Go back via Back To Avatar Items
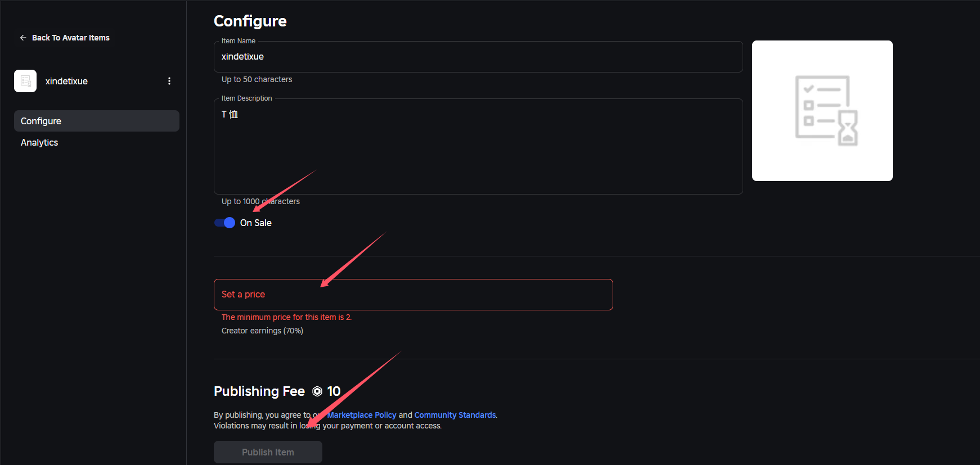The image size is (980, 465). point(70,38)
